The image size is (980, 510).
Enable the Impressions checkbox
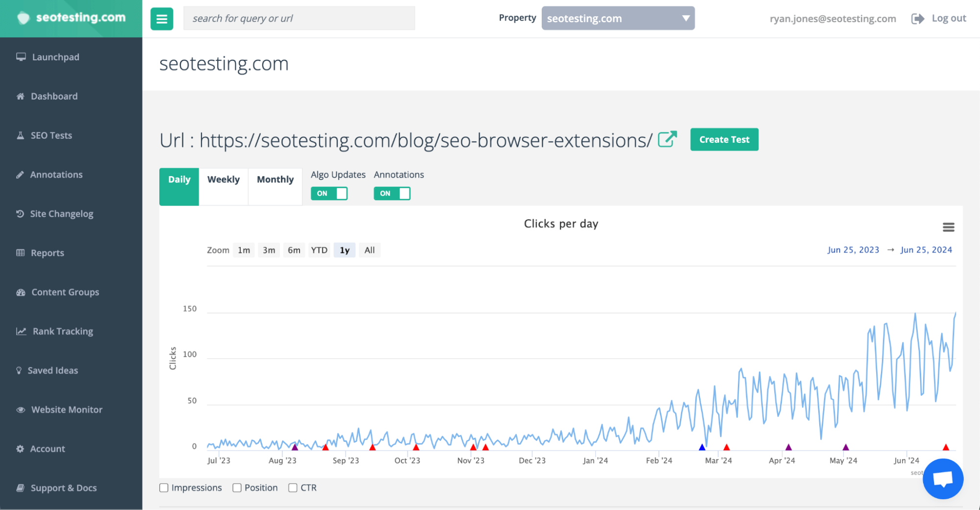[x=164, y=488]
